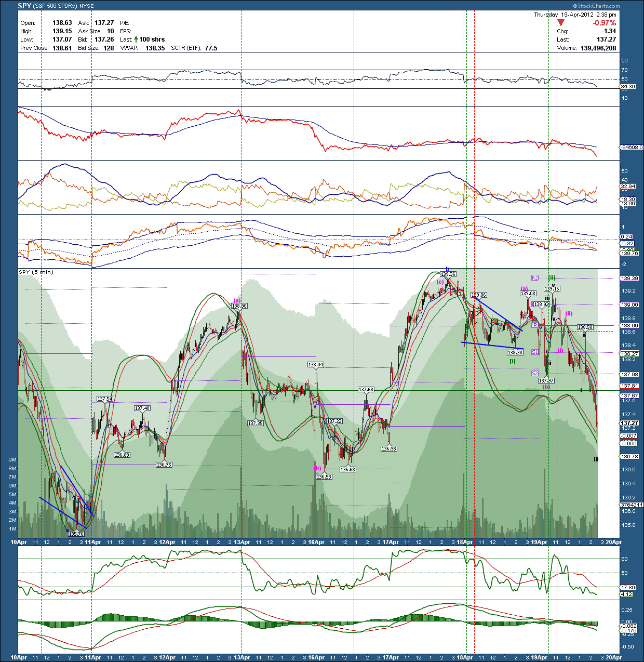This screenshot has width=644, height=662.
Task: Click the 32.94 axis value label
Action: point(628,186)
